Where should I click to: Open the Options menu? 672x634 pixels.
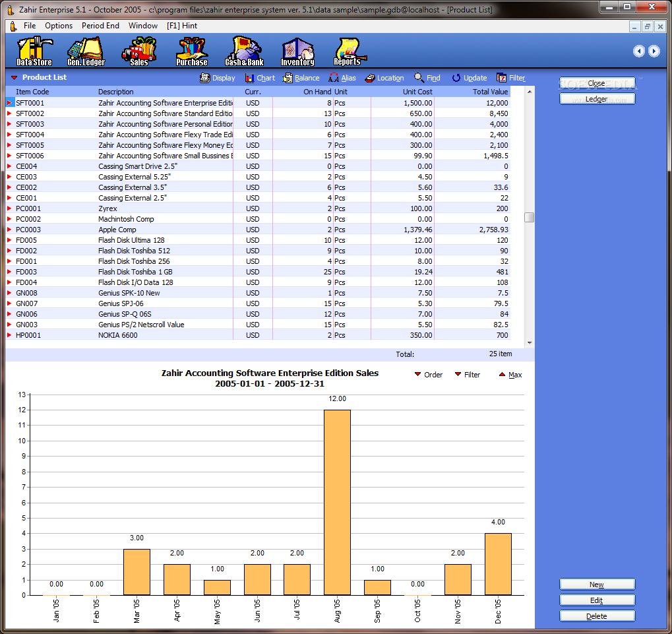(59, 26)
